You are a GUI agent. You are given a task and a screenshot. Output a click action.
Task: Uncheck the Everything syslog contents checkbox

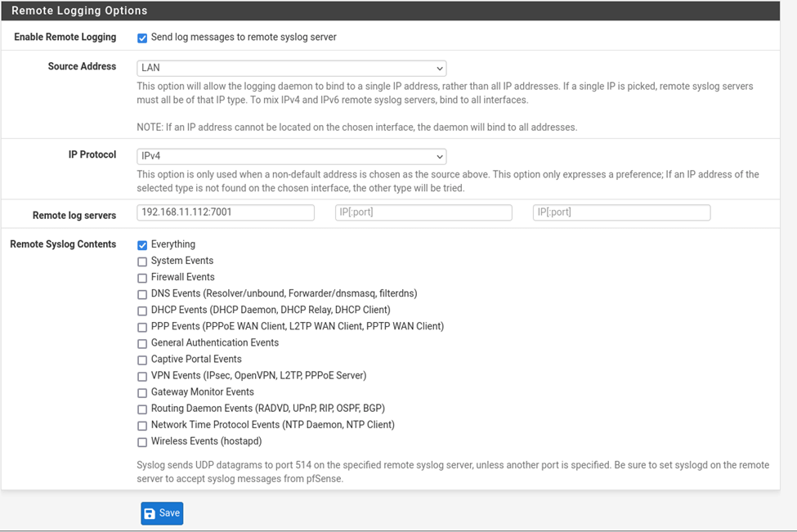tap(142, 245)
